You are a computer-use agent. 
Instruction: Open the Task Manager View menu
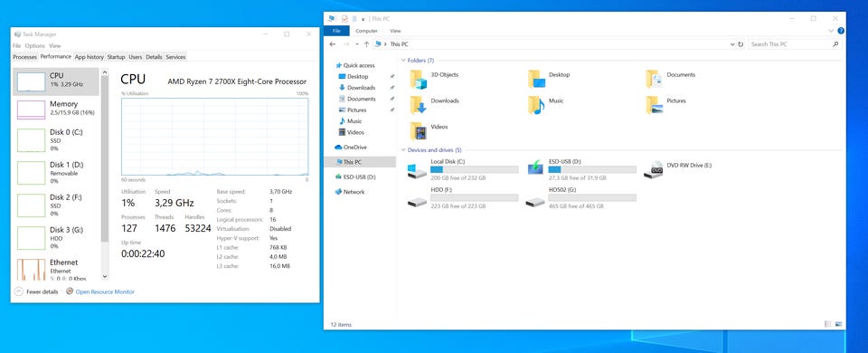[55, 46]
